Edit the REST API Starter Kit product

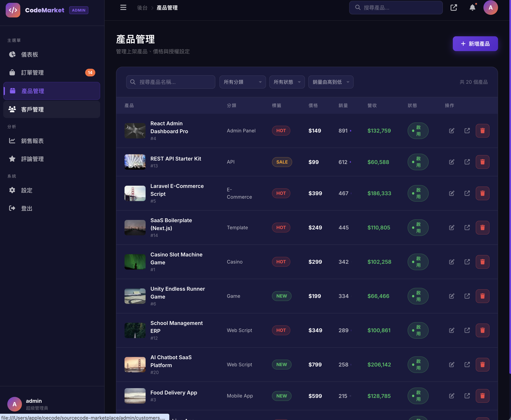(x=451, y=162)
